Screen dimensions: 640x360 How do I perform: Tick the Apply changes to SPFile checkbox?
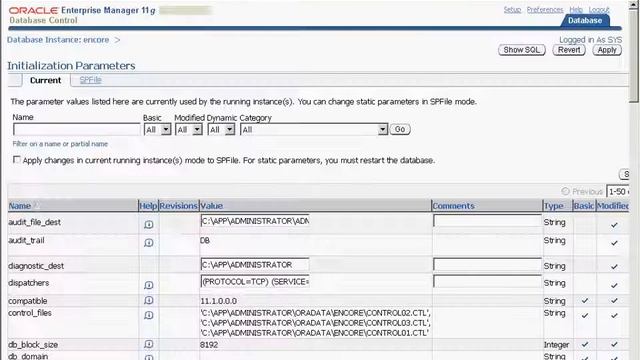16,160
